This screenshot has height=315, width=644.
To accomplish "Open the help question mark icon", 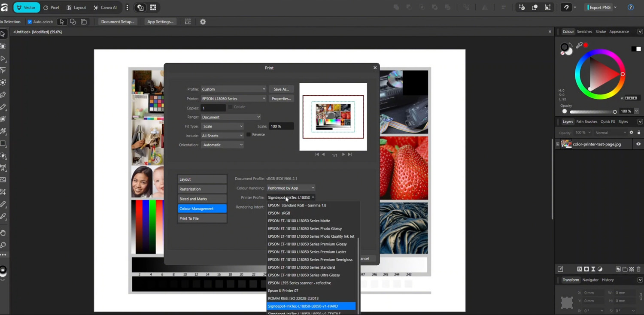I will [x=630, y=8].
